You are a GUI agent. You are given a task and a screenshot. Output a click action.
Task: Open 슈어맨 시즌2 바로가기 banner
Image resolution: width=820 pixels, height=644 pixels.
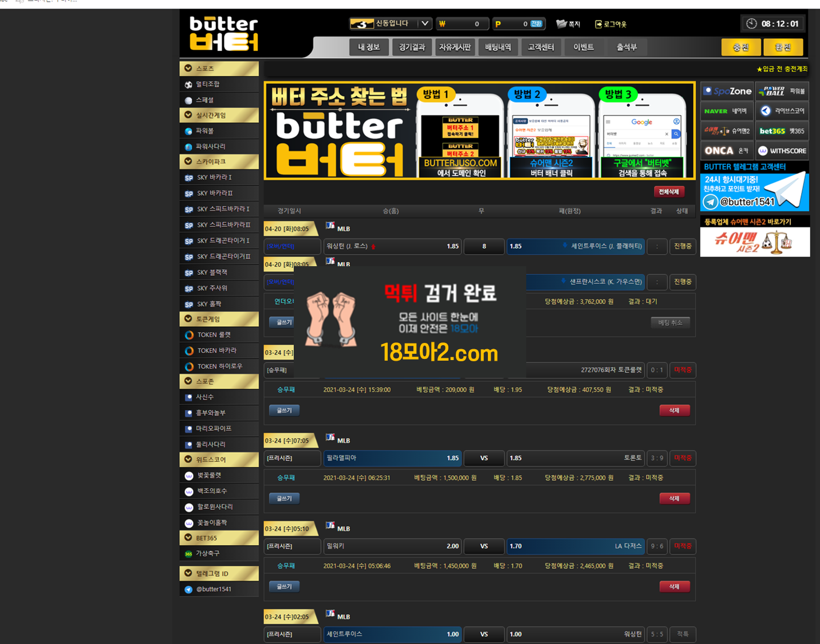[x=755, y=236]
